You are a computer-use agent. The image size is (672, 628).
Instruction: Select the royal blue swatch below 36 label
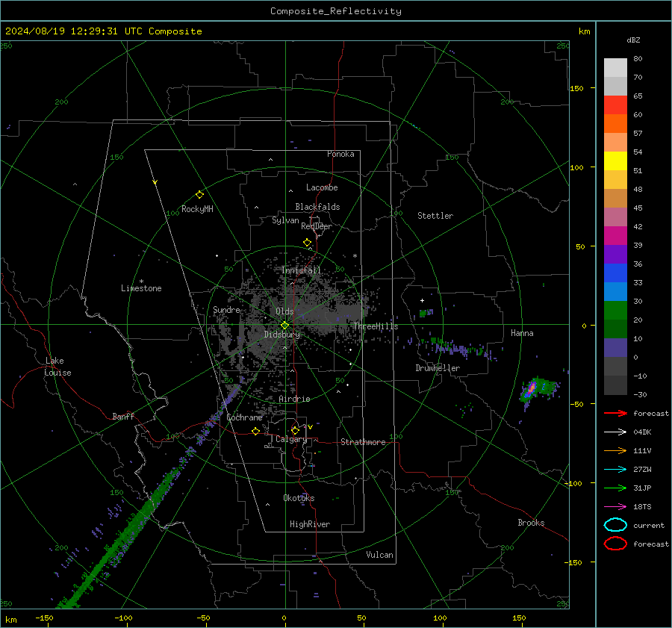click(x=615, y=273)
